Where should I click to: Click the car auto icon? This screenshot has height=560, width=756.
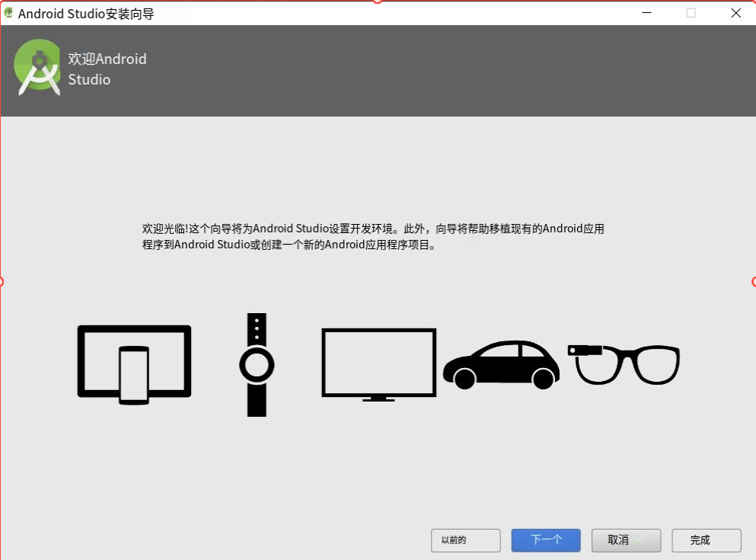[x=502, y=365]
